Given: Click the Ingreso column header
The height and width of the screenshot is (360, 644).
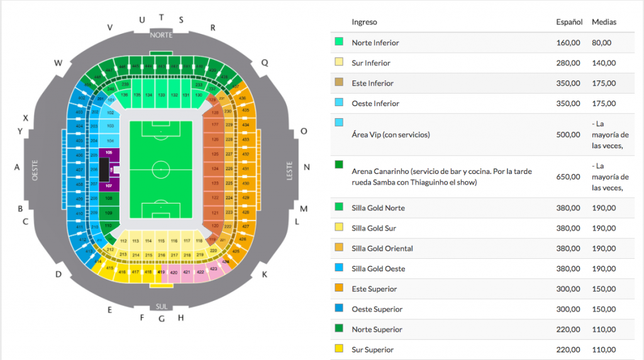Looking at the screenshot, I should coord(364,22).
